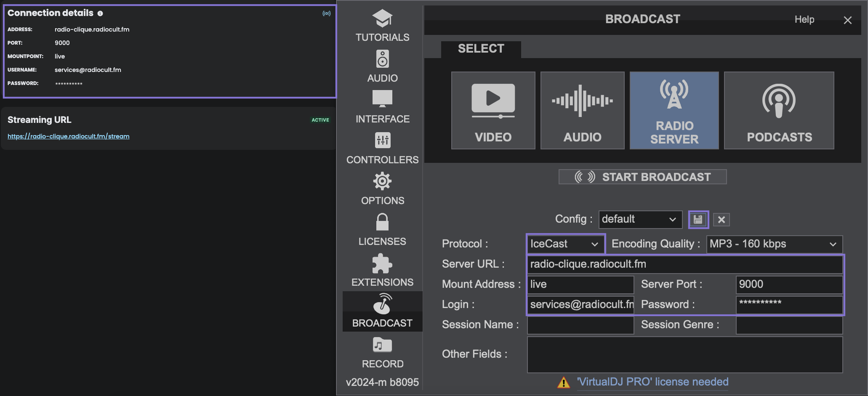Select Broadcast satellite dish icon
This screenshot has width=868, height=396.
click(382, 304)
